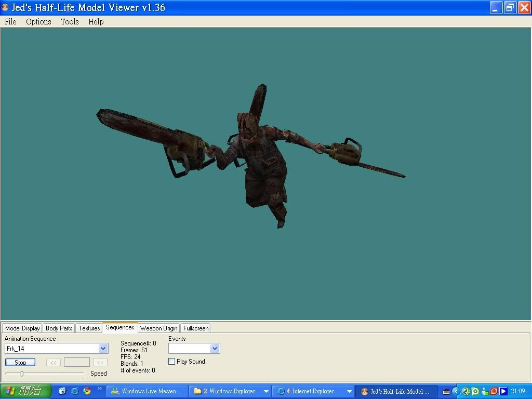
Task: Open the Events dropdown list
Action: point(215,349)
